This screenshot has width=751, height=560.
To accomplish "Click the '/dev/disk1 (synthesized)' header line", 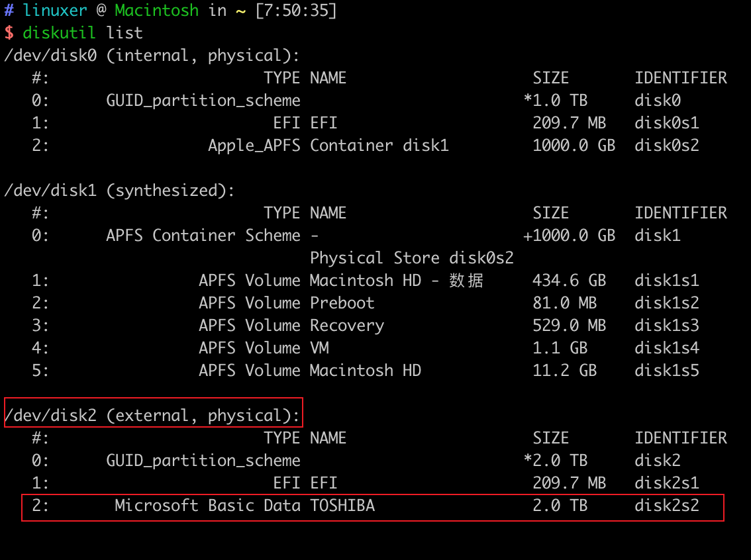I will [x=119, y=191].
